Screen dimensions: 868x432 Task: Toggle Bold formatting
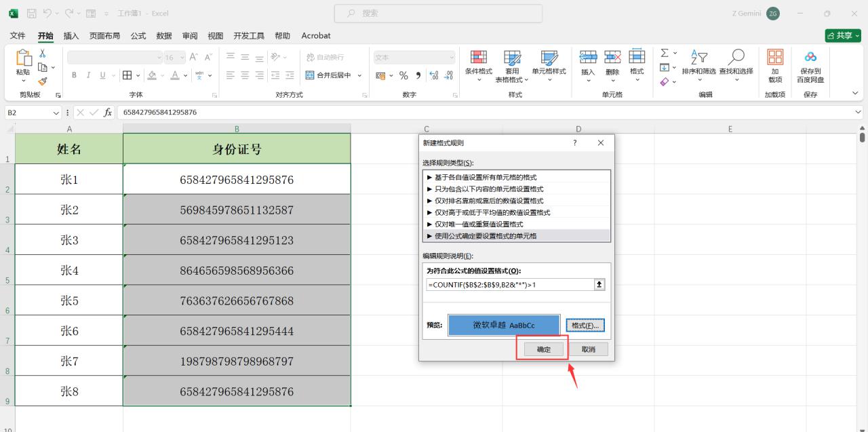74,75
